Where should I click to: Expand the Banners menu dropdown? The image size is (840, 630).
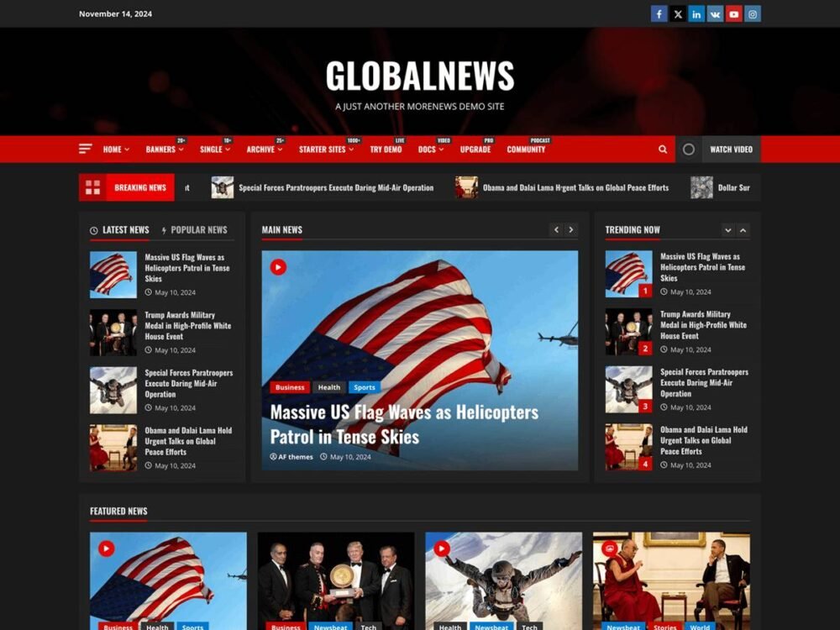(165, 150)
